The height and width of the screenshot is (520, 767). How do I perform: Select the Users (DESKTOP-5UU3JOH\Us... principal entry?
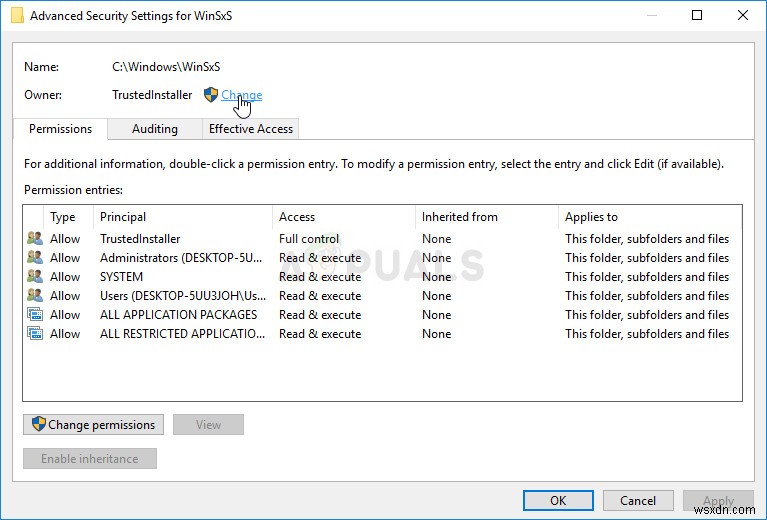[183, 295]
